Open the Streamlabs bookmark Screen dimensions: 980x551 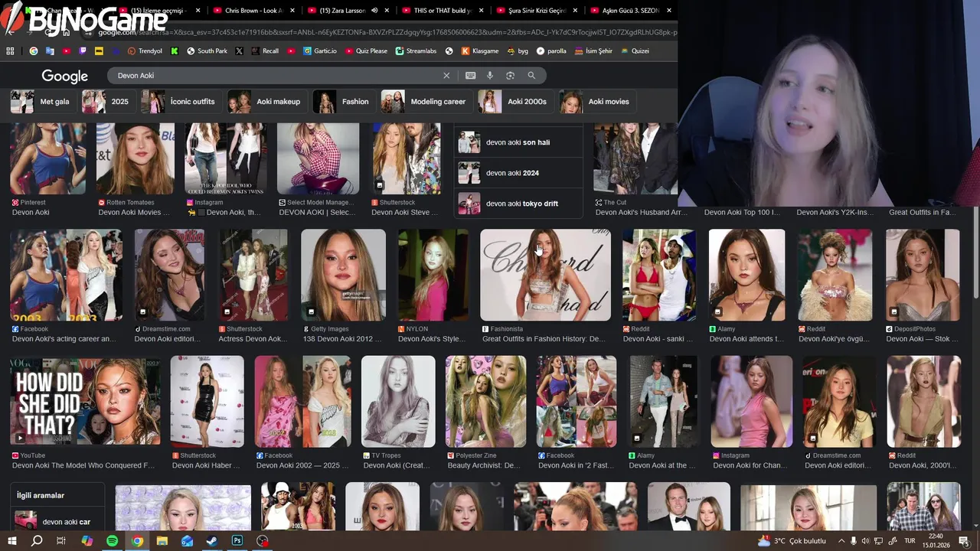click(416, 51)
